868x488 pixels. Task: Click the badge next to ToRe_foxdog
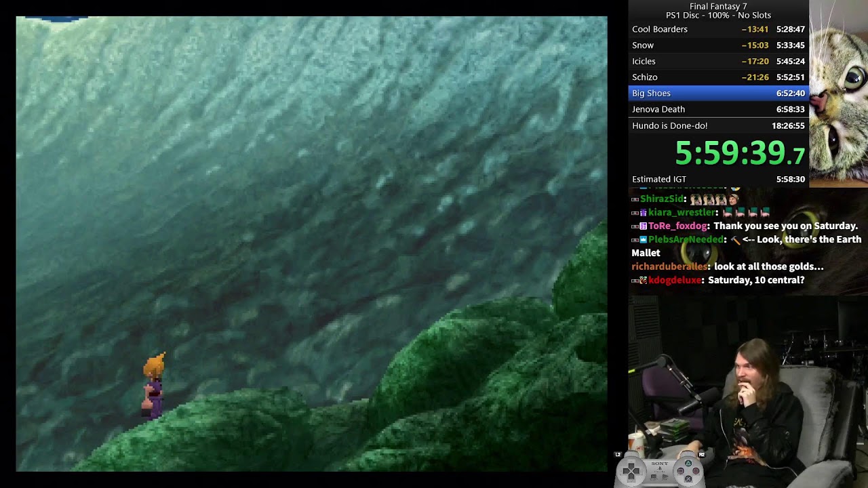click(644, 226)
